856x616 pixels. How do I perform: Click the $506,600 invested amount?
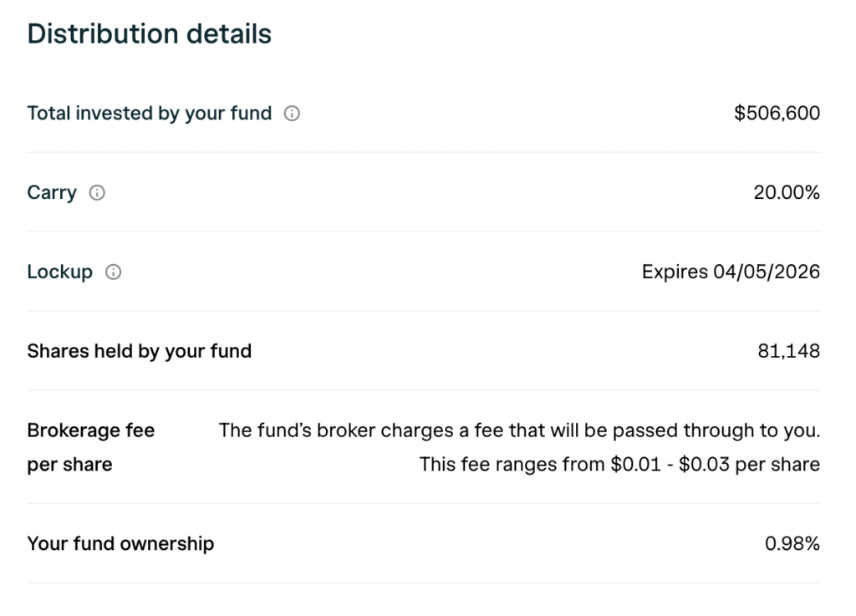(x=777, y=113)
